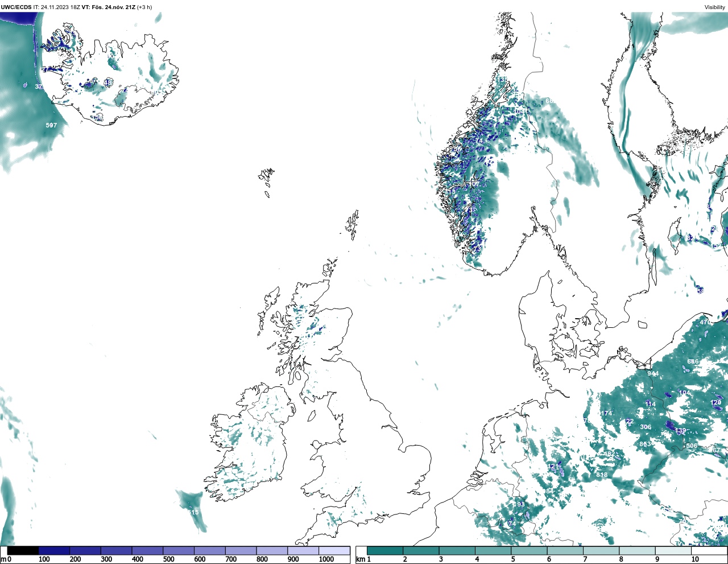The image size is (728, 564).
Task: Click the '500' label on metre scale
Action: click(168, 559)
